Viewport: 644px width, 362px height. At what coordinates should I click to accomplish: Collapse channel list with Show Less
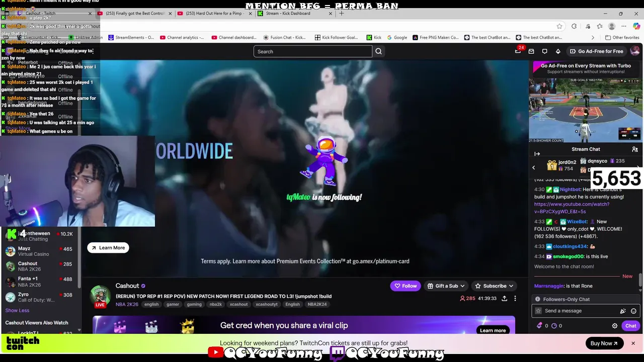point(17,311)
